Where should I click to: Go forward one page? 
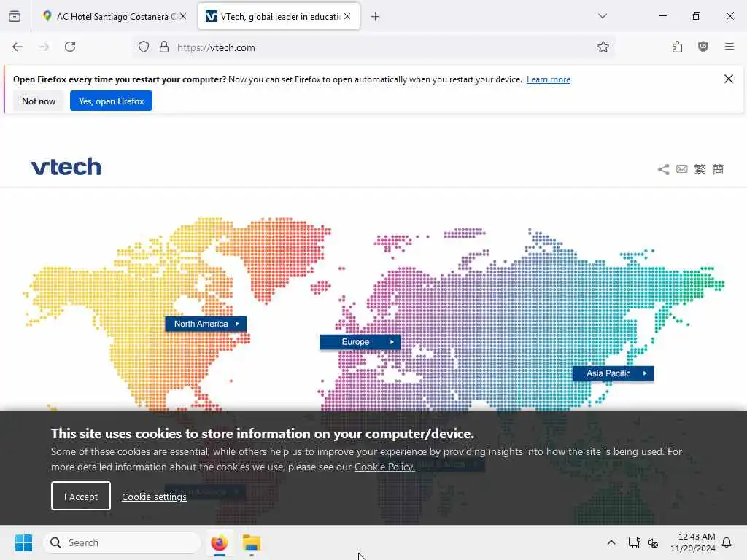click(44, 47)
